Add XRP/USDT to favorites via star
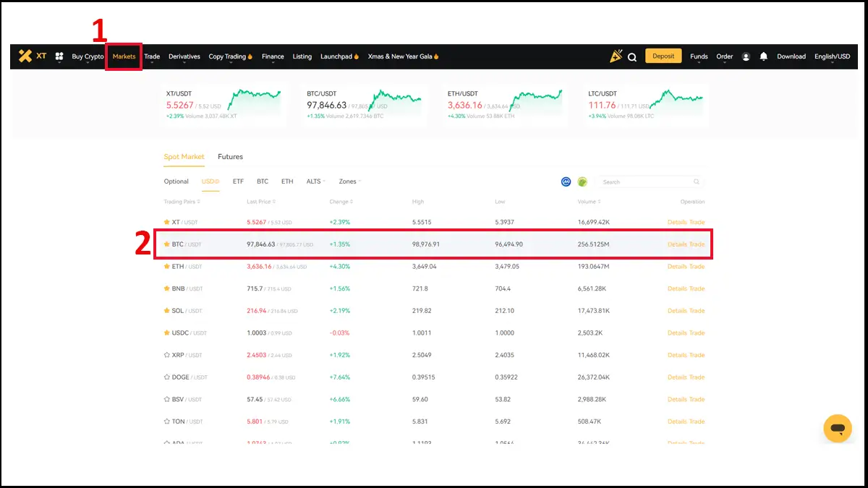This screenshot has height=488, width=868. pos(167,355)
